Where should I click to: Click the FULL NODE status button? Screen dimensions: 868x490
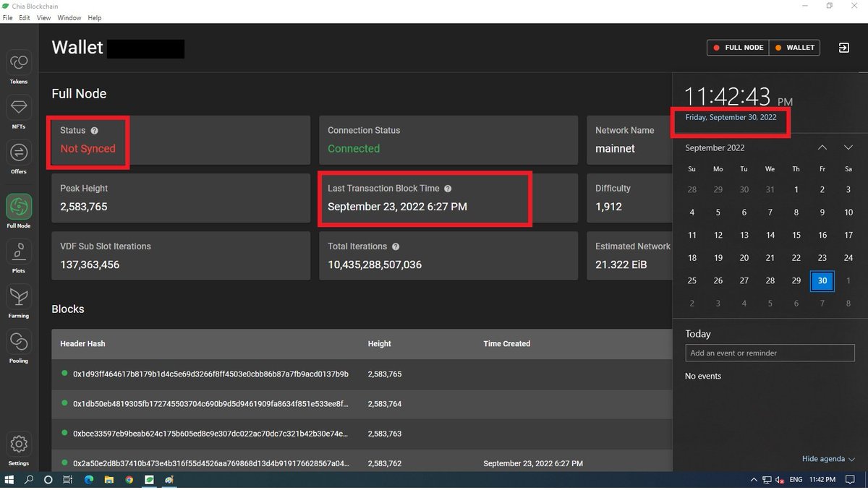coord(738,48)
